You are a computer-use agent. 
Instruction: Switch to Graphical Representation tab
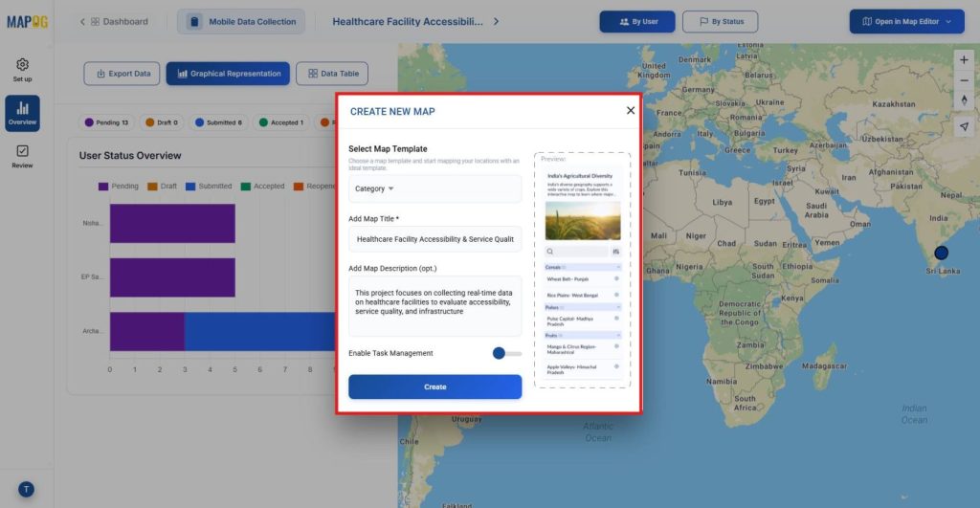(228, 74)
